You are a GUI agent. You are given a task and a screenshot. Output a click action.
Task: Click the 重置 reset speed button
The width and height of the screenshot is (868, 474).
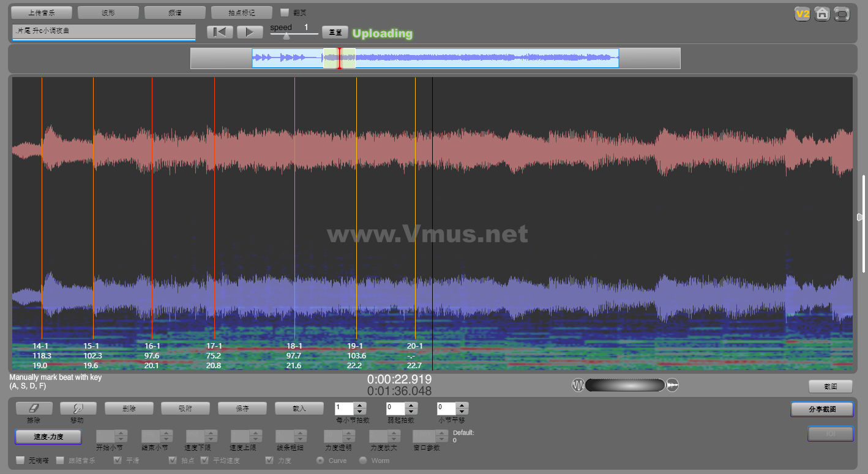pos(335,32)
